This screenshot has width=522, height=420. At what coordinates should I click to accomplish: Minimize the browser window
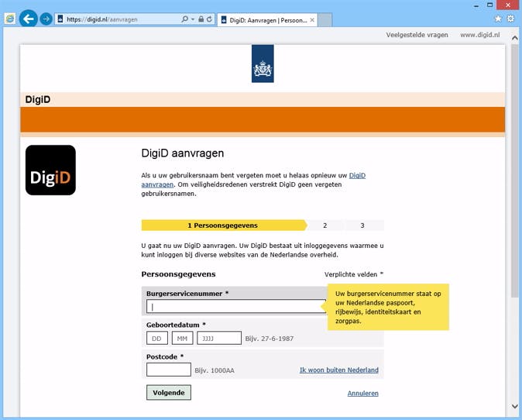tap(476, 5)
